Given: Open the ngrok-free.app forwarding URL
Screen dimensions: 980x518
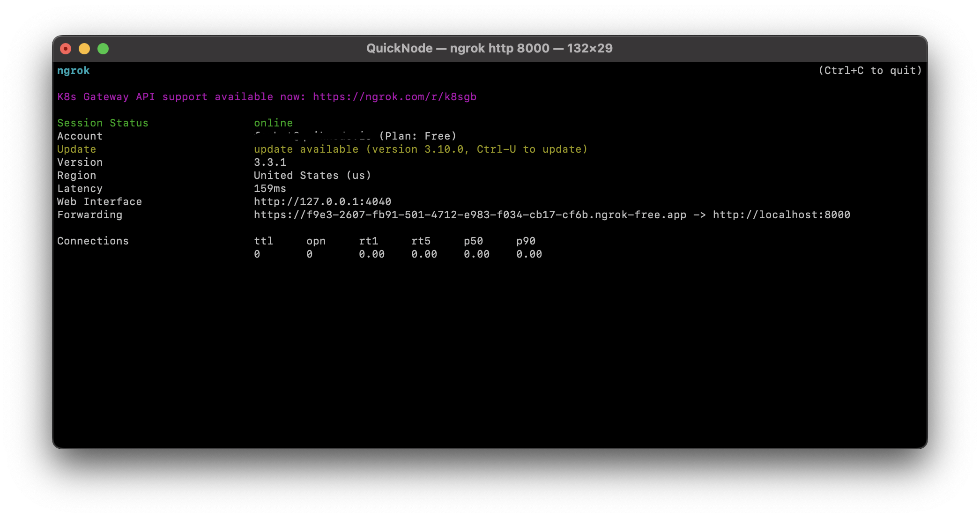Looking at the screenshot, I should (x=470, y=215).
